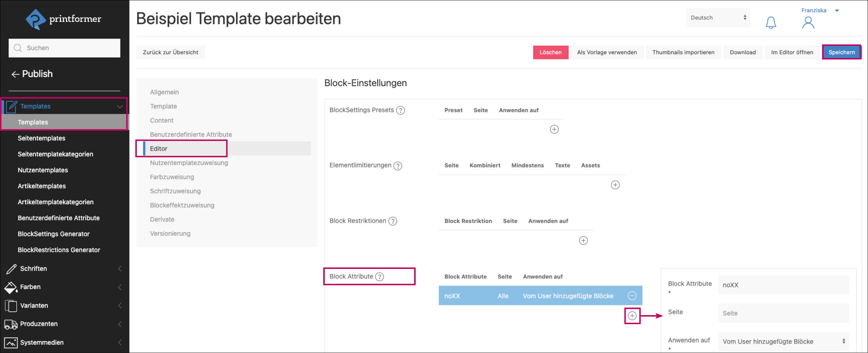The image size is (868, 353).
Task: Click the Speichern button
Action: coord(841,52)
